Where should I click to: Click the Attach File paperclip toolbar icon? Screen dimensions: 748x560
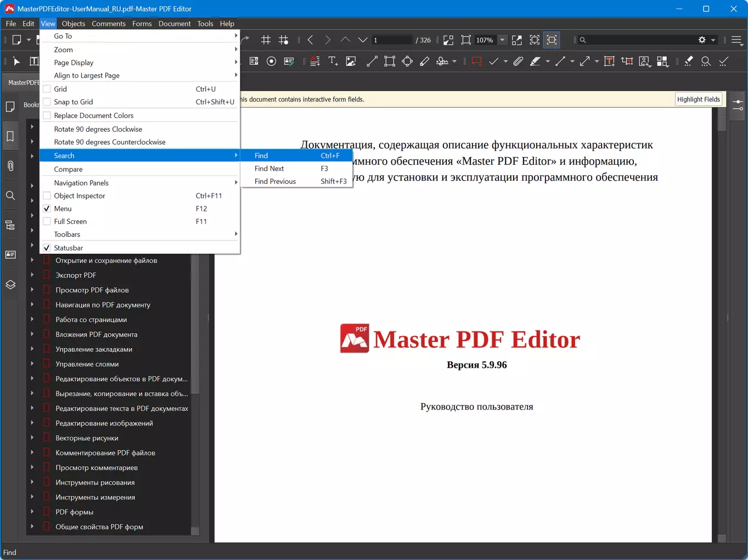[518, 61]
